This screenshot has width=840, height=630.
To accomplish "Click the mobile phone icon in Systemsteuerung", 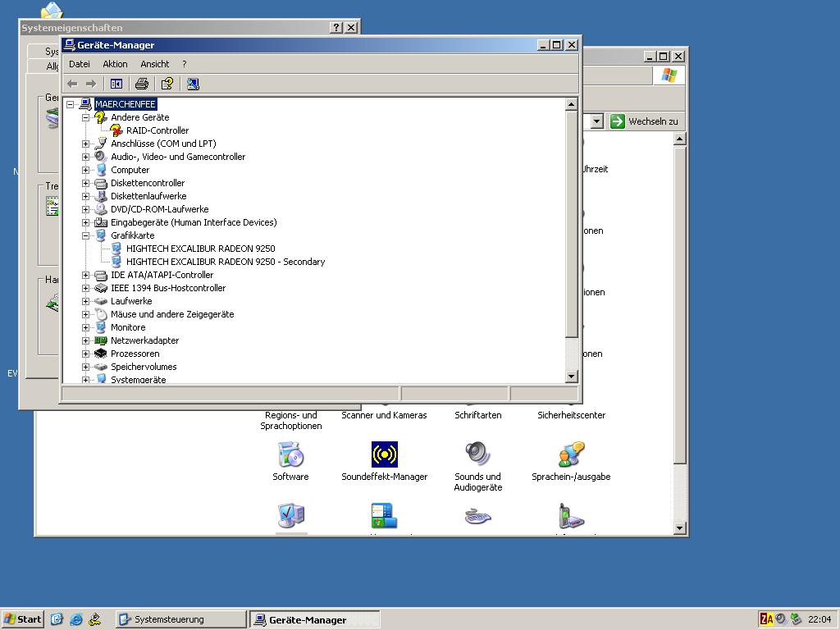I will pyautogui.click(x=571, y=516).
